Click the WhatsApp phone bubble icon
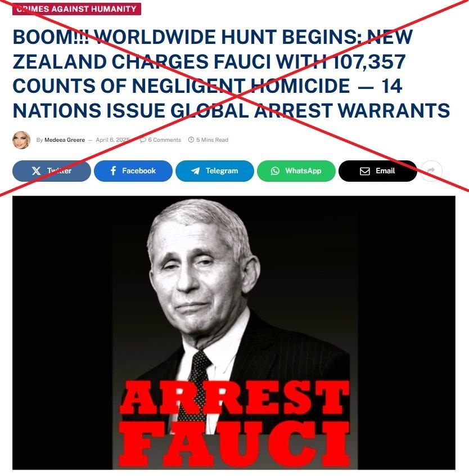Image resolution: width=469 pixels, height=476 pixels. pos(275,171)
